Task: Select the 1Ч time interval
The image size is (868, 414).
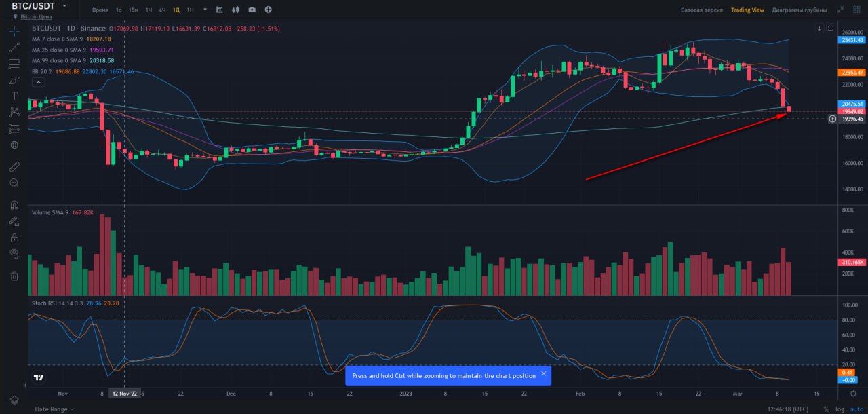Action: [x=149, y=10]
